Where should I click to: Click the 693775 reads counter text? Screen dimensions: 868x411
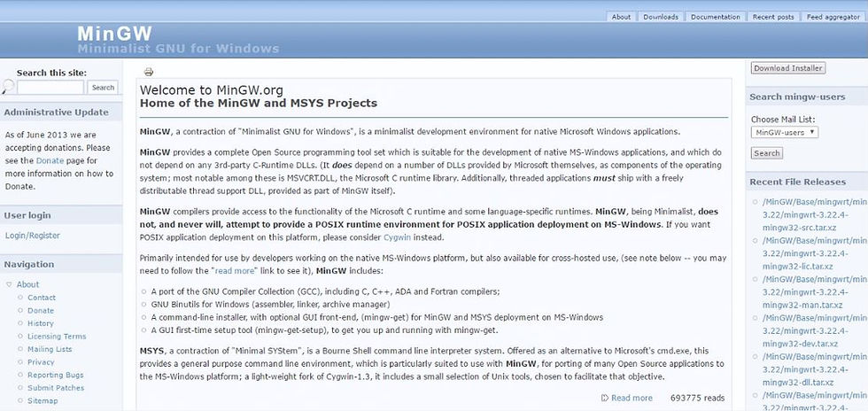point(697,398)
